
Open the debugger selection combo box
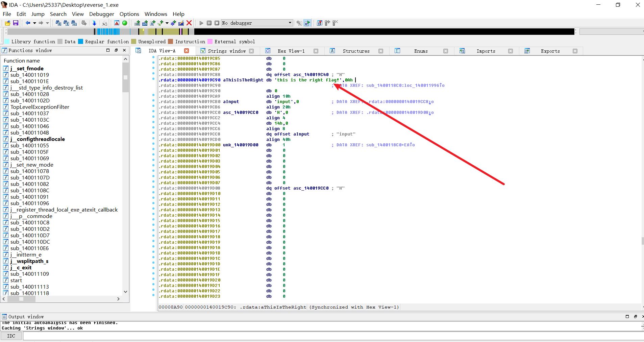(257, 23)
